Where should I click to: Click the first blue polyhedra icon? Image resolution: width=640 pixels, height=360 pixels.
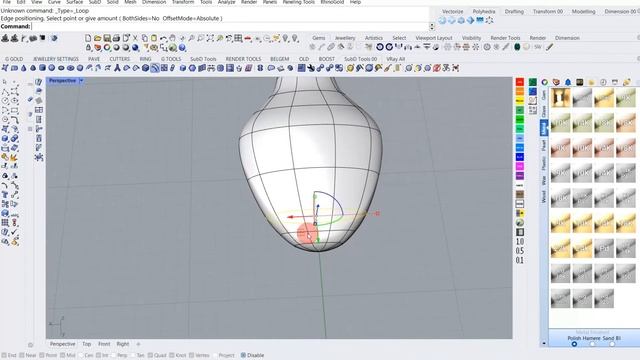tap(442, 20)
